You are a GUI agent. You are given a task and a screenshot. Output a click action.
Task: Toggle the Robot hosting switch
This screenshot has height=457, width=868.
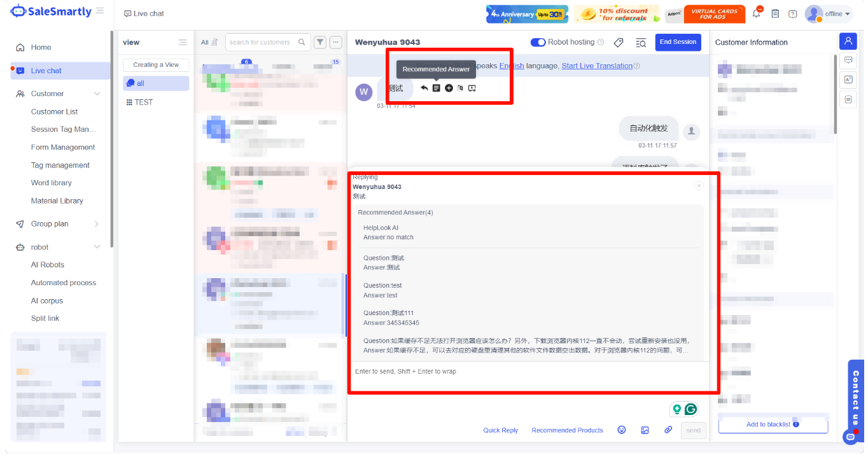coord(538,42)
